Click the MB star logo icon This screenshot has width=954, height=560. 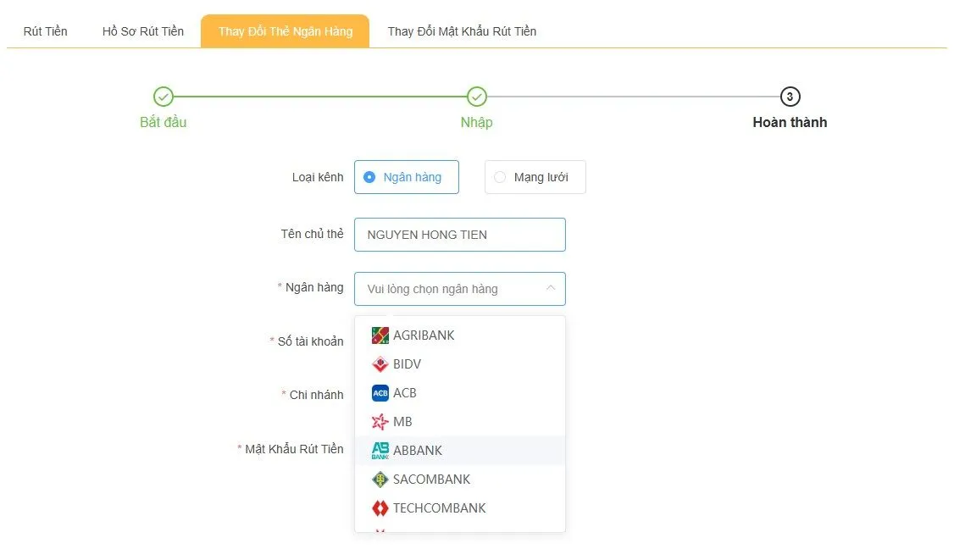380,422
